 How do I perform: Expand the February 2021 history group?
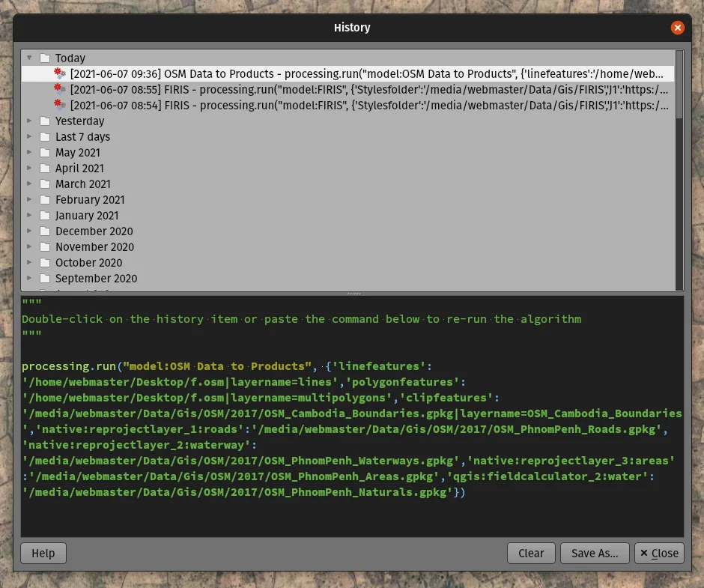(x=29, y=200)
